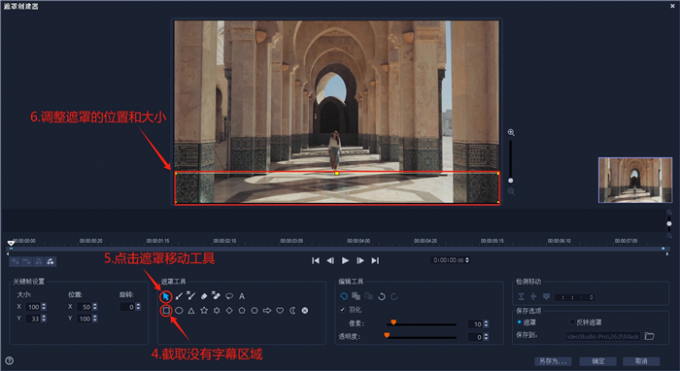Viewport: 680px width, 371px height.
Task: Click the copy mask icon in edit tools
Action: click(x=356, y=296)
